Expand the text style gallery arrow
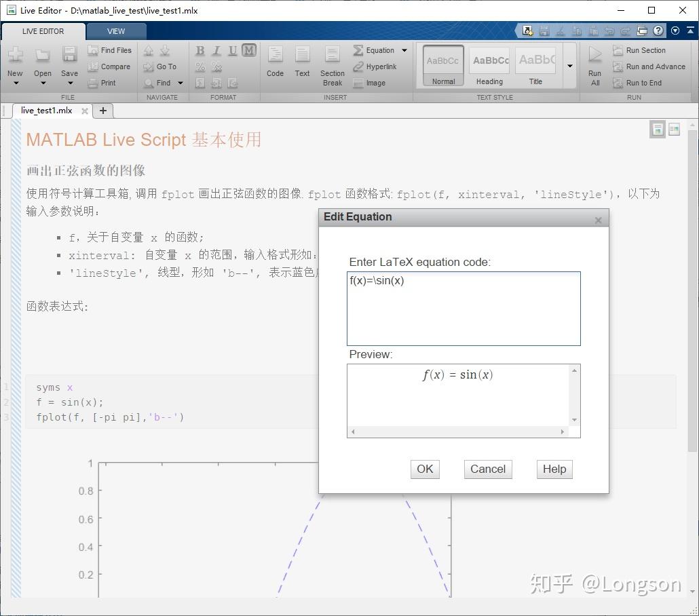Screen dimensions: 699x616 click(x=569, y=65)
